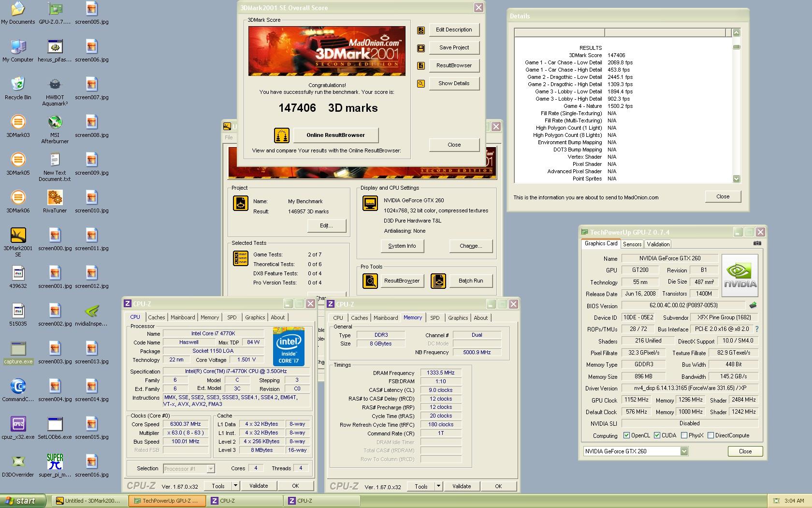Open the Processor #1 selection dropdown
Image resolution: width=812 pixels, height=508 pixels.
click(x=211, y=469)
